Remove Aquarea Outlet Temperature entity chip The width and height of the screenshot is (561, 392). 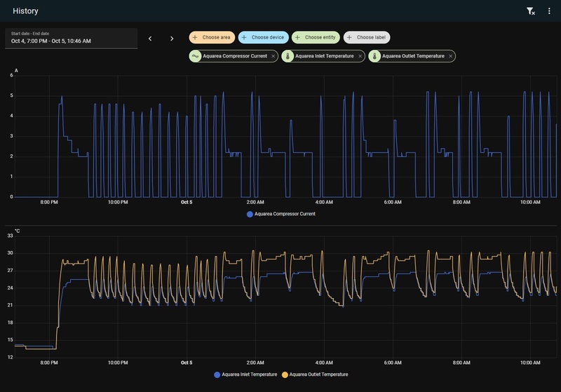[x=450, y=56]
